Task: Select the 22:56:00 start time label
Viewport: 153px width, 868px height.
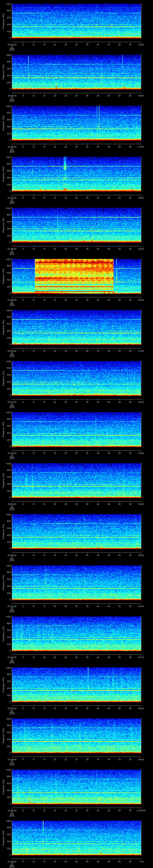Action: pos(12,657)
